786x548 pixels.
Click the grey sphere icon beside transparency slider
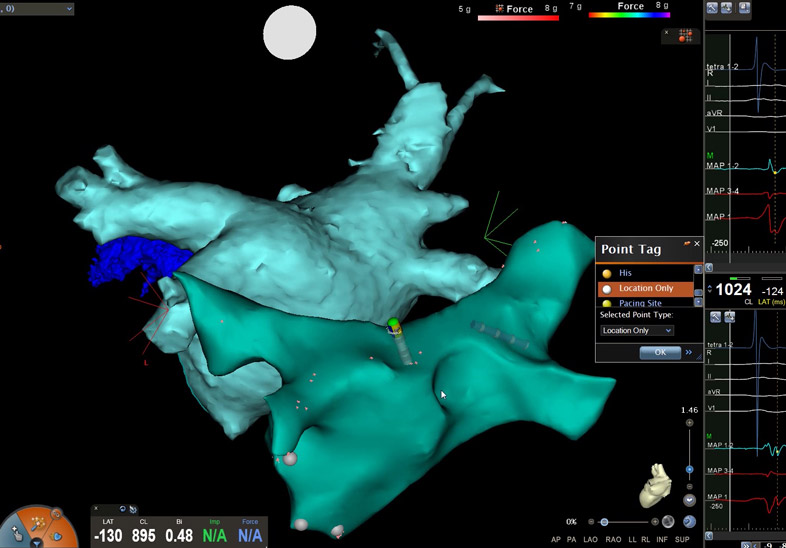point(667,522)
